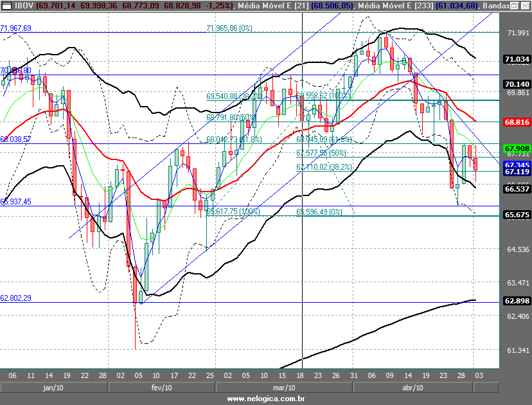
Task: Click the 71.034 black price marker
Action: (517, 59)
